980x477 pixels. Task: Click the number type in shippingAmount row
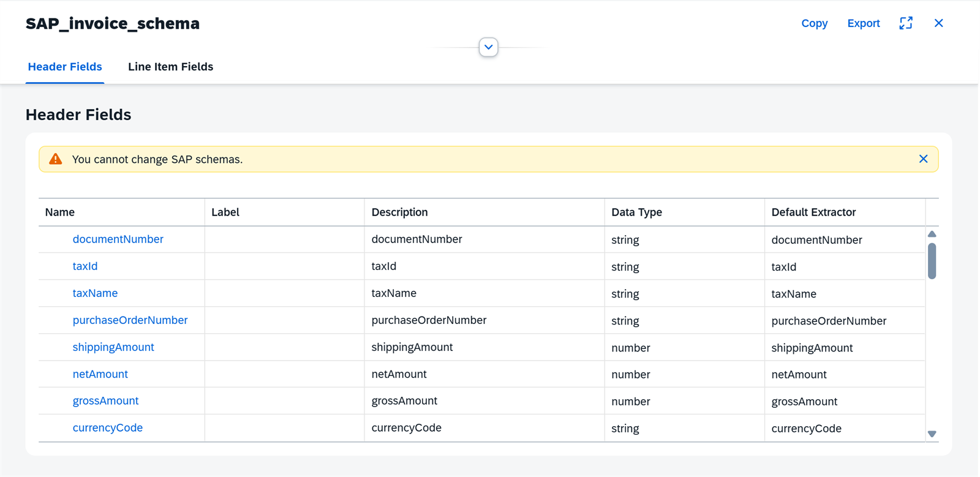coord(685,347)
